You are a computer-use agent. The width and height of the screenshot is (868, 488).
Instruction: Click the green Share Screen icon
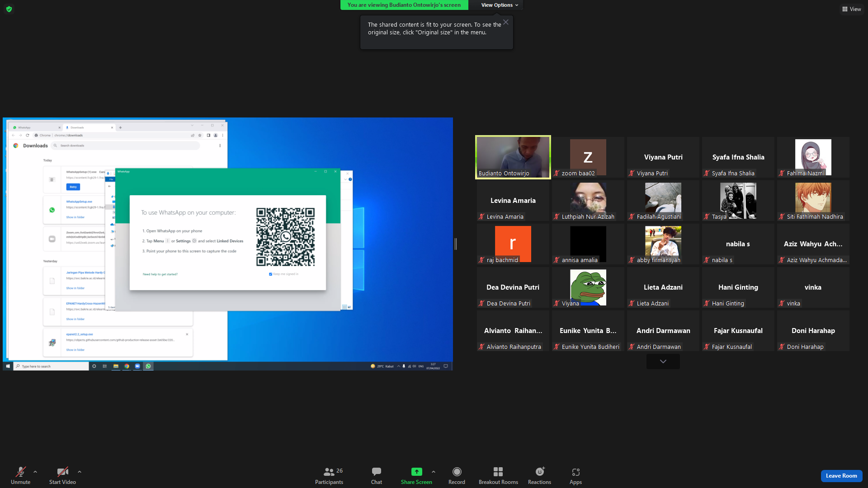click(x=416, y=472)
